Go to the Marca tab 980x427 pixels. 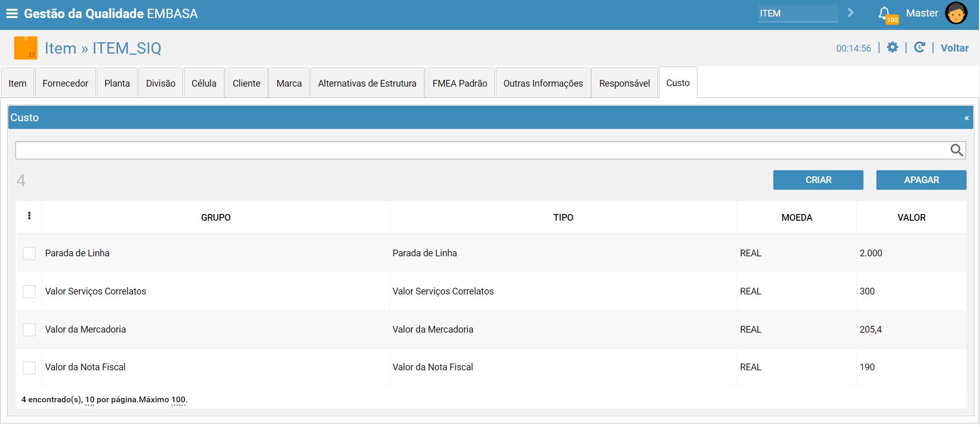click(x=289, y=83)
